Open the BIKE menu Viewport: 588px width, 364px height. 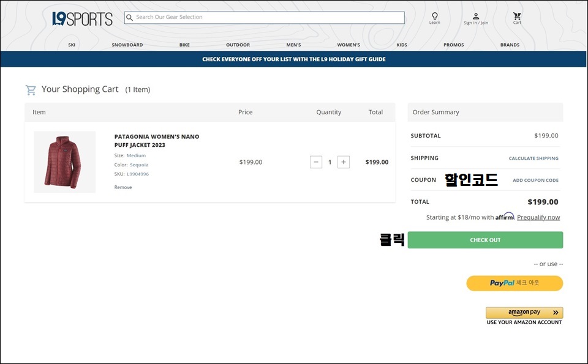[x=184, y=45]
